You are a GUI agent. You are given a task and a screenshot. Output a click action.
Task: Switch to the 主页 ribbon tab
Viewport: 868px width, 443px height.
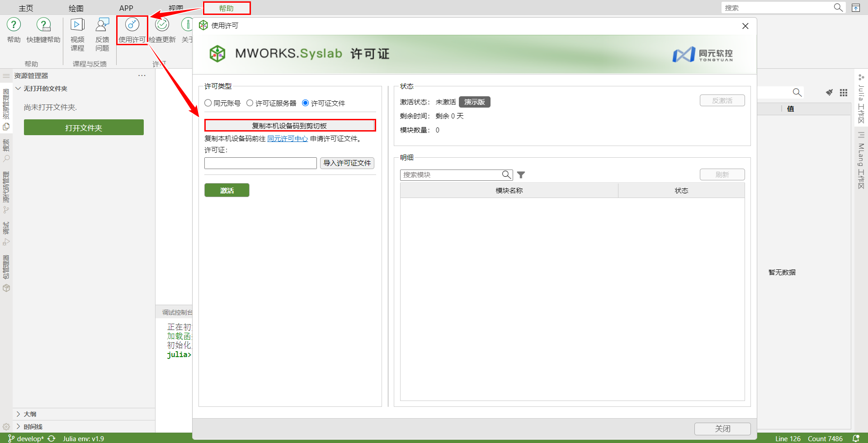pyautogui.click(x=26, y=8)
